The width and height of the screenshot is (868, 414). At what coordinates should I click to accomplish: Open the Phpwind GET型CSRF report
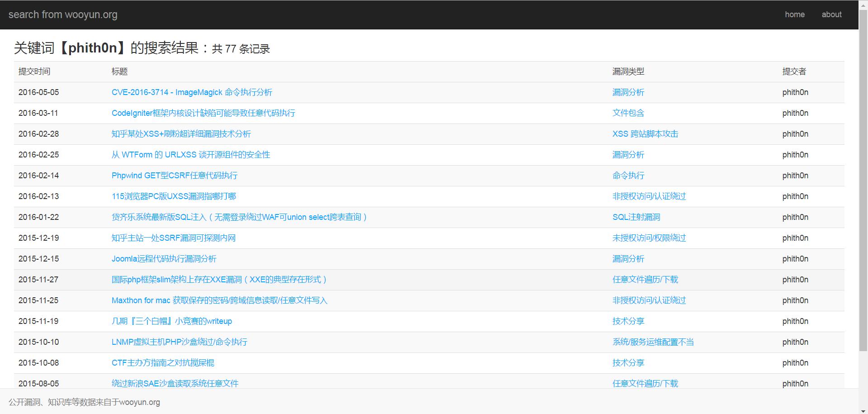point(174,176)
